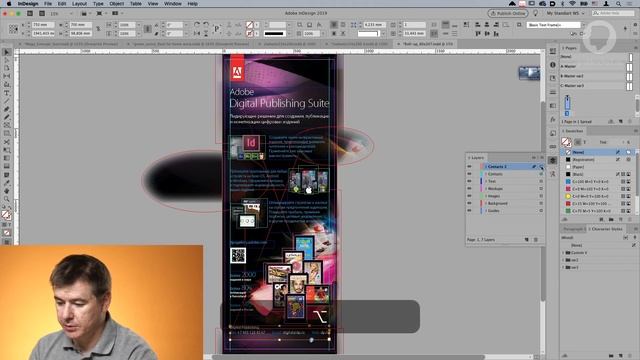Image resolution: width=640 pixels, height=360 pixels.
Task: Select the Zoom tool magnifier
Action: 7,199
